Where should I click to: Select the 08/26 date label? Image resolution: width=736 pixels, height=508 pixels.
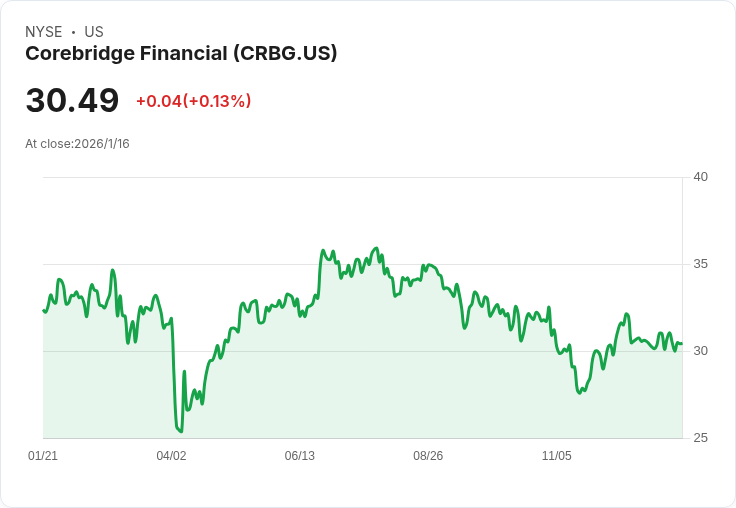coord(428,455)
